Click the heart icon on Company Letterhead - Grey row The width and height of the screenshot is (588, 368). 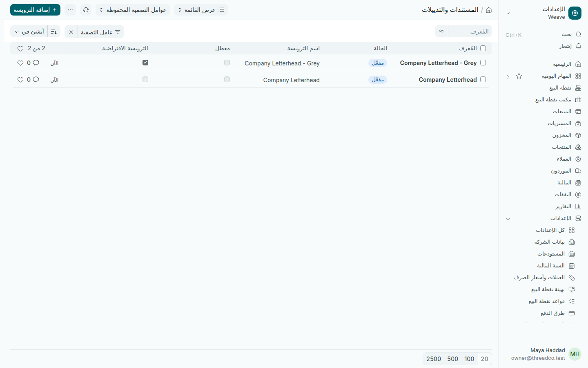(x=20, y=63)
